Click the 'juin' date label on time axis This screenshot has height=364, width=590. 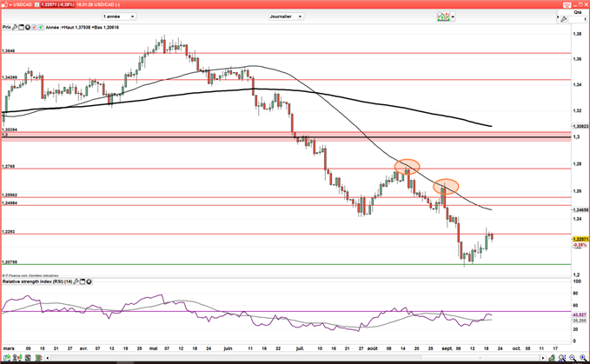228,348
